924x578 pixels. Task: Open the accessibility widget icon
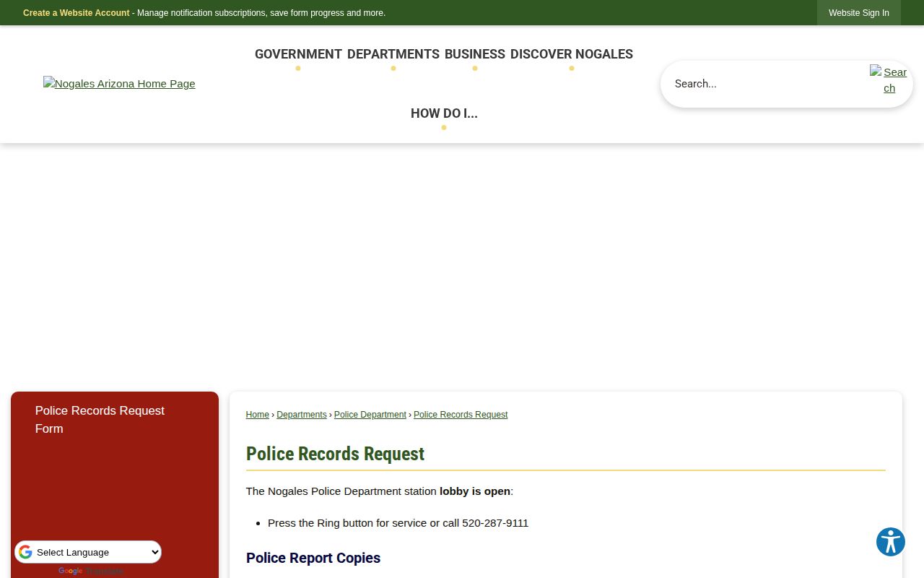pos(890,542)
